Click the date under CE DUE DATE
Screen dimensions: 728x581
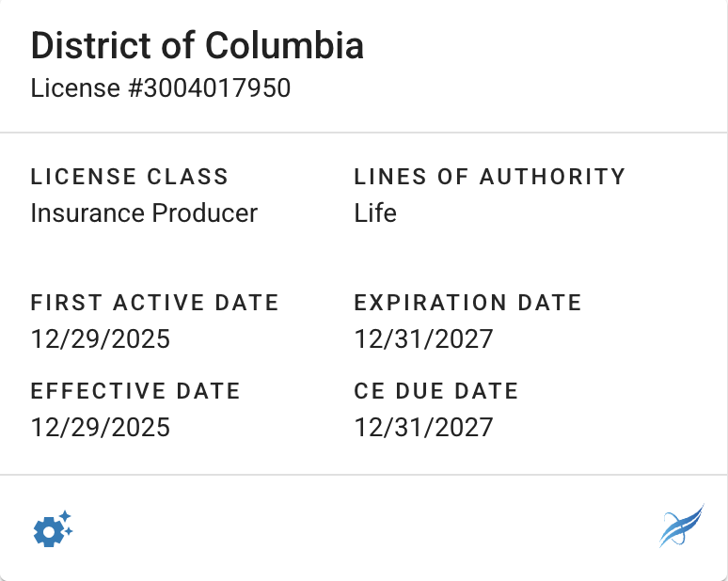tap(424, 428)
